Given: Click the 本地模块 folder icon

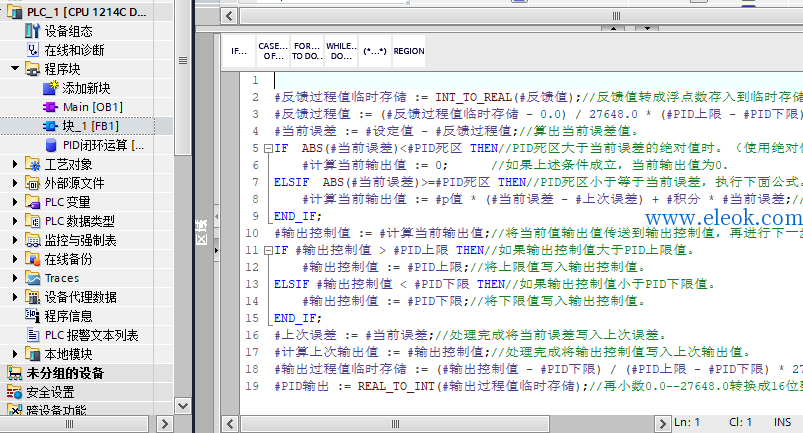Looking at the screenshot, I should pyautogui.click(x=32, y=354).
